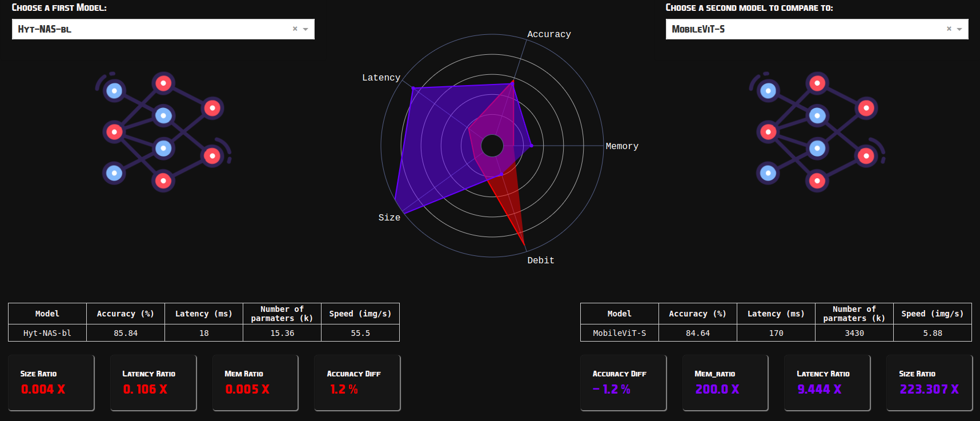
Task: Click the right neural network illustration
Action: [x=817, y=132]
